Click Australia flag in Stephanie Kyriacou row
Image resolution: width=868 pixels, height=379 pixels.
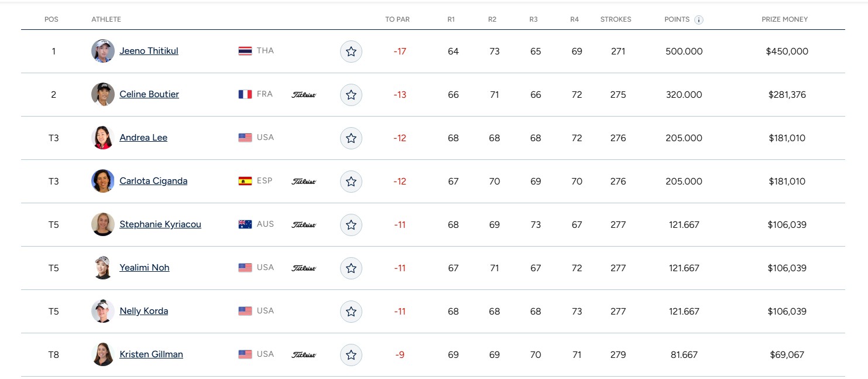(x=245, y=224)
